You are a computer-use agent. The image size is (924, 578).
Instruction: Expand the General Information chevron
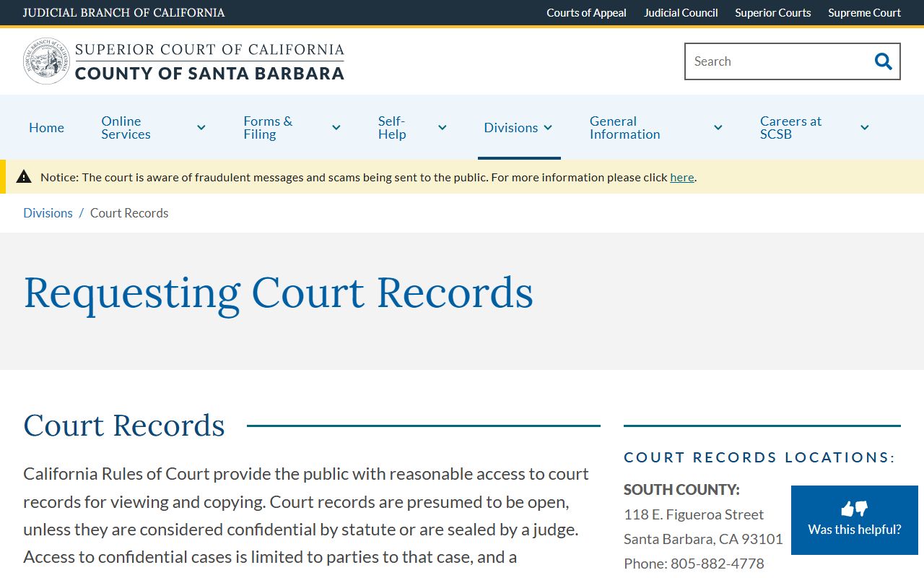point(718,128)
